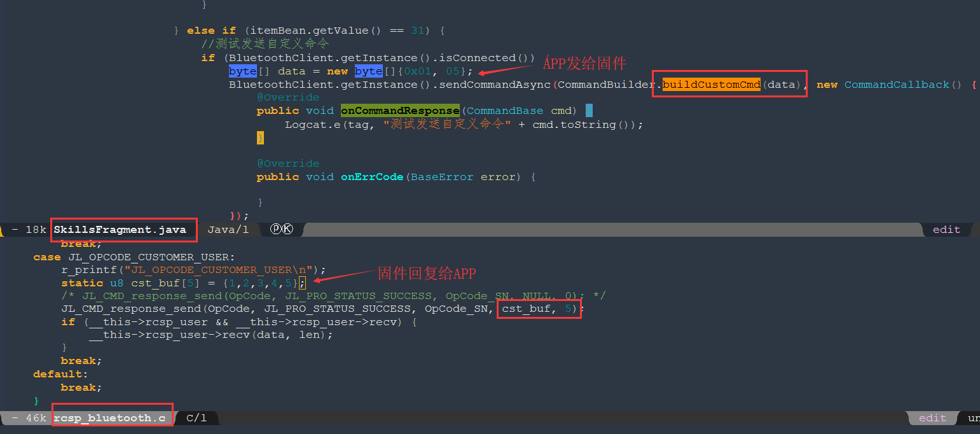980x434 pixels.
Task: Click the 0x01 byte literal
Action: [418, 71]
